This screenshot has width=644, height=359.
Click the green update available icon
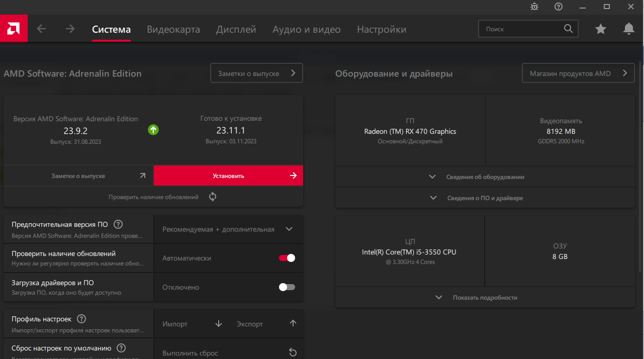pos(153,130)
